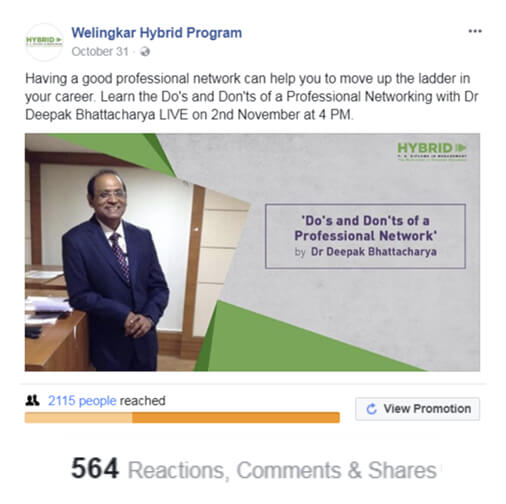The height and width of the screenshot is (504, 506).
Task: Click the View Promotion button
Action: (x=417, y=409)
